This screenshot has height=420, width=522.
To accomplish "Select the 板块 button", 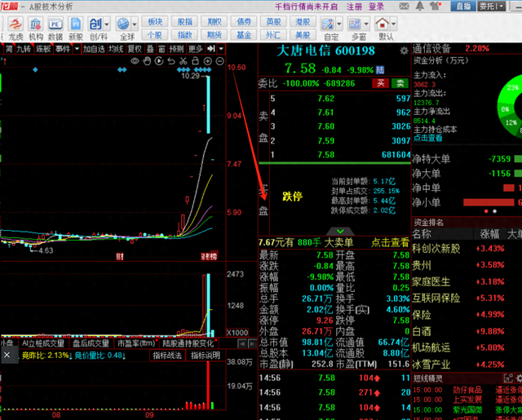I will (x=155, y=22).
